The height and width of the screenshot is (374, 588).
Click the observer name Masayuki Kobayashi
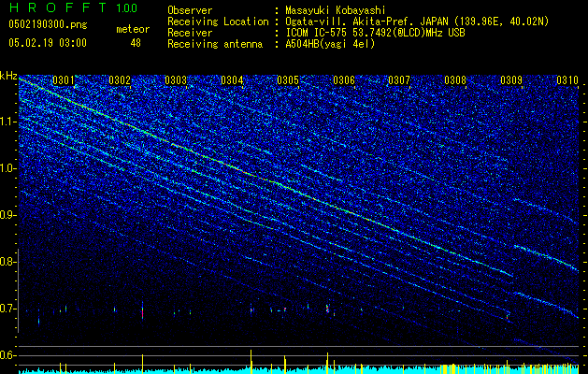pos(336,10)
